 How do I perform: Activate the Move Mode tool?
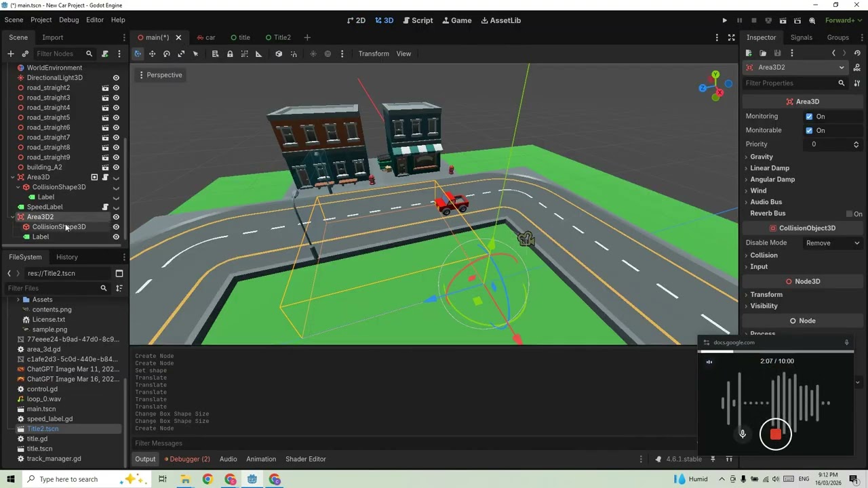152,54
